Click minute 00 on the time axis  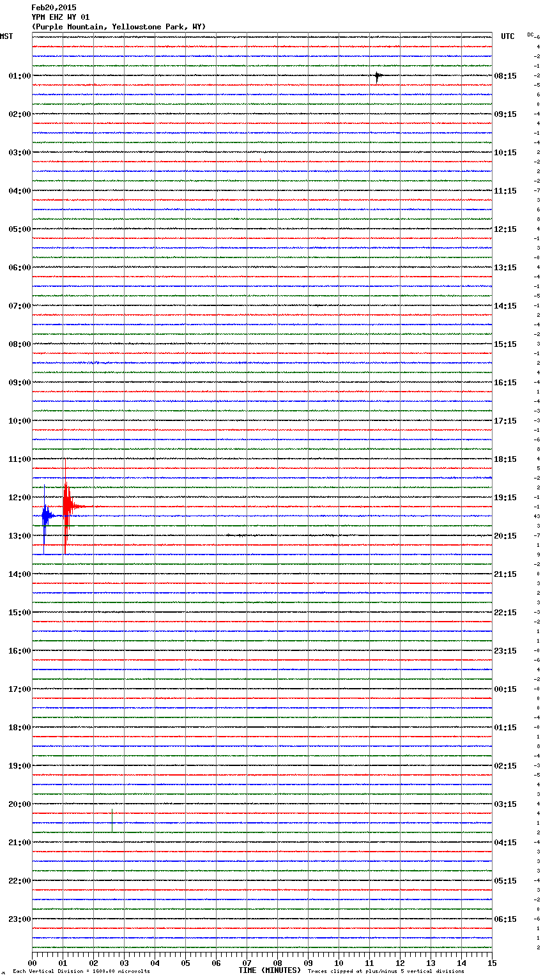[32, 962]
